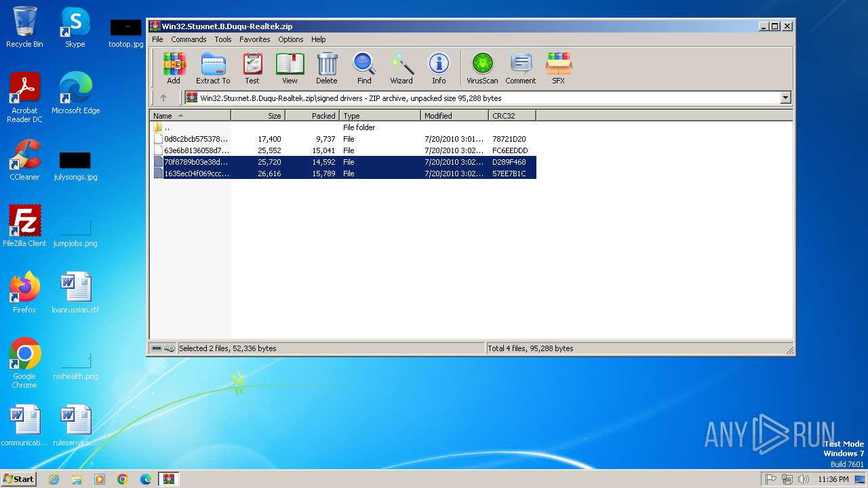
Task: Select julysongs.jpg on the desktop
Action: tap(75, 166)
